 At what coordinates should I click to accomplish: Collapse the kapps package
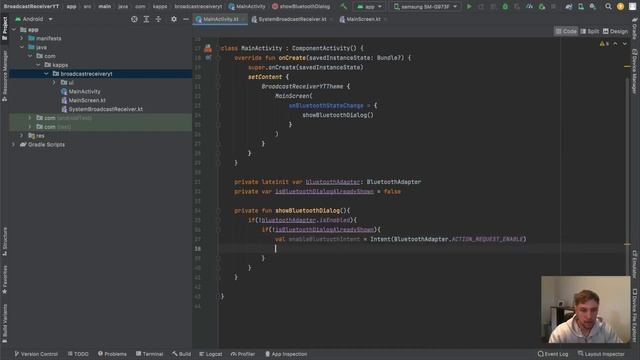click(38, 65)
